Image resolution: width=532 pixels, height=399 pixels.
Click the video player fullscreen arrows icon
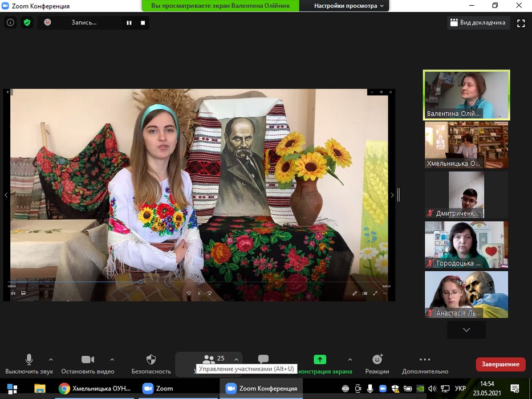(x=375, y=294)
